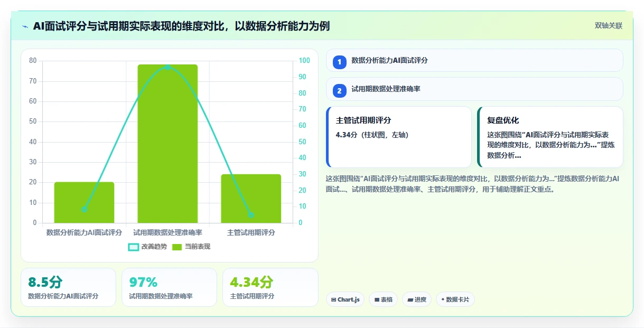Toggle the 改善趋势 legend item
Viewport: 644px width, 328px height.
tap(147, 247)
